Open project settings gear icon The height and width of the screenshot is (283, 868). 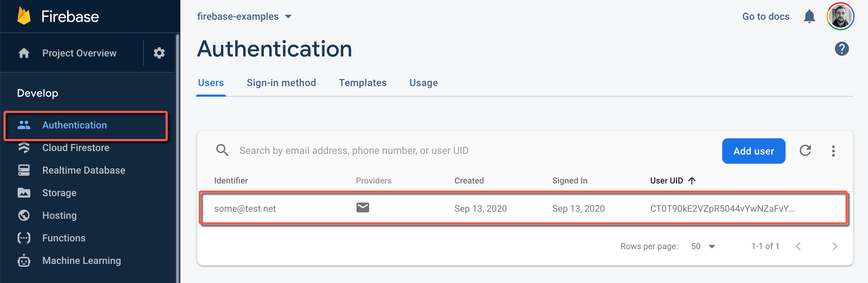tap(159, 53)
